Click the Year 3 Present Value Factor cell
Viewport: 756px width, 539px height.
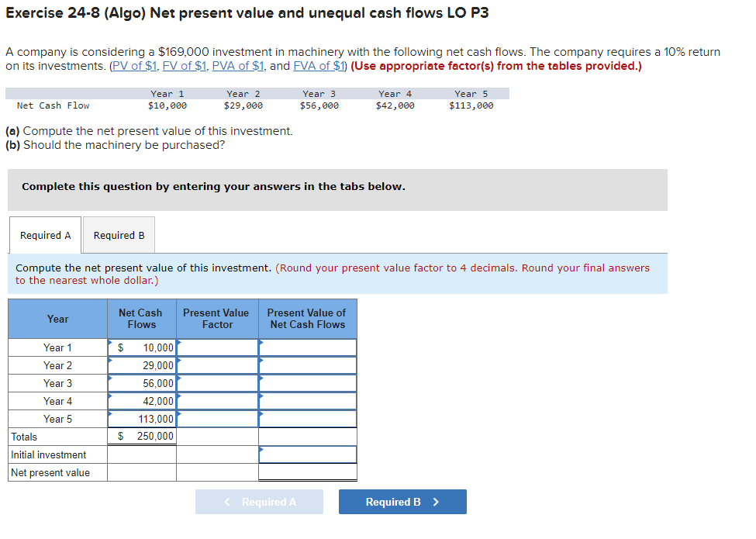217,383
